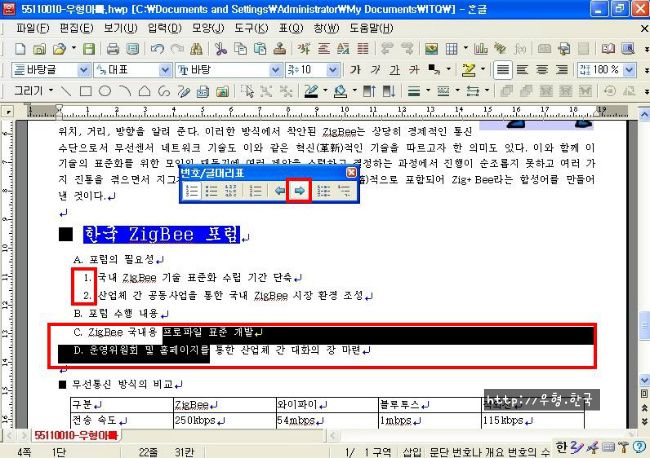Enable left alignment
Viewport: 650px width, 458px height.
pyautogui.click(x=522, y=70)
